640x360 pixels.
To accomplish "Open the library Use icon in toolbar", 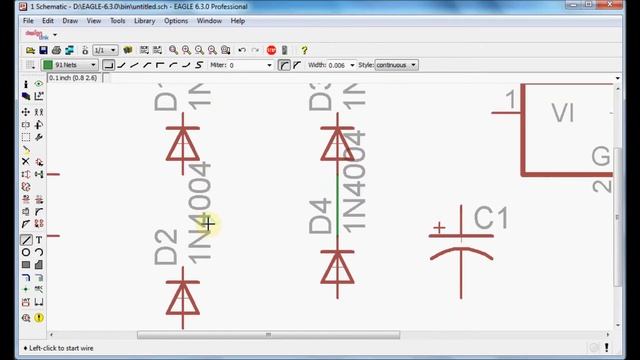I will click(x=128, y=50).
